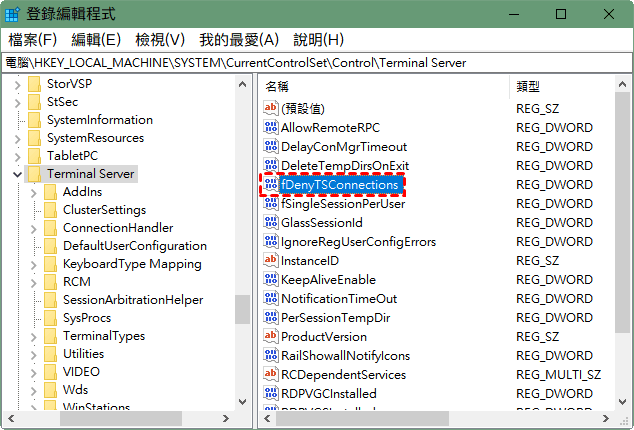Image resolution: width=634 pixels, height=430 pixels.
Task: Click the RCDependentServices multi-string icon
Action: (270, 374)
